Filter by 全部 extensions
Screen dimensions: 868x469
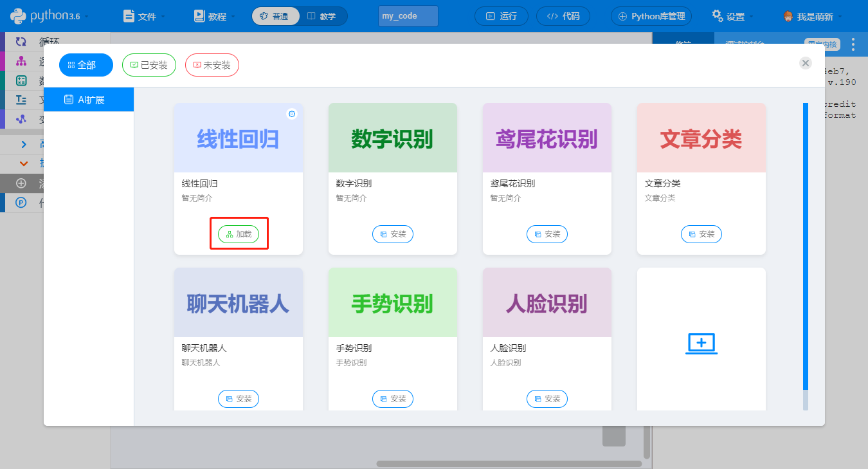pos(86,65)
